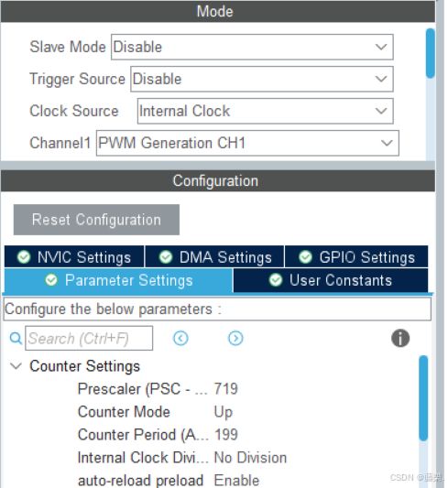Click the Mode panel vertical scrollbar

click(x=431, y=53)
